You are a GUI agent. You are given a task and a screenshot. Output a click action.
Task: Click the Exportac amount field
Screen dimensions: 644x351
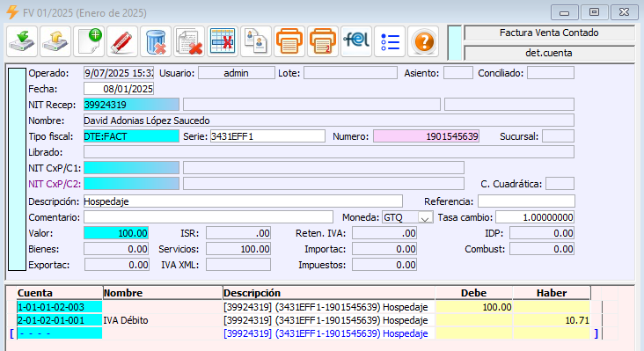point(117,265)
